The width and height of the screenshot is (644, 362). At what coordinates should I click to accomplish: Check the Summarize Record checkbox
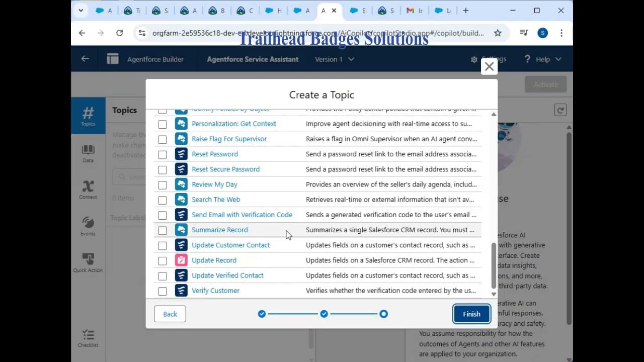(162, 230)
